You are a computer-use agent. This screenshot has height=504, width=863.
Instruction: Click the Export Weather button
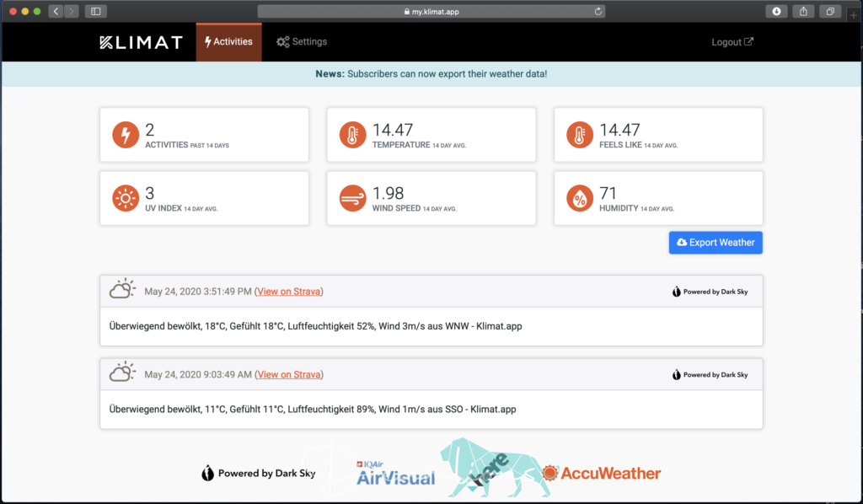click(x=716, y=243)
